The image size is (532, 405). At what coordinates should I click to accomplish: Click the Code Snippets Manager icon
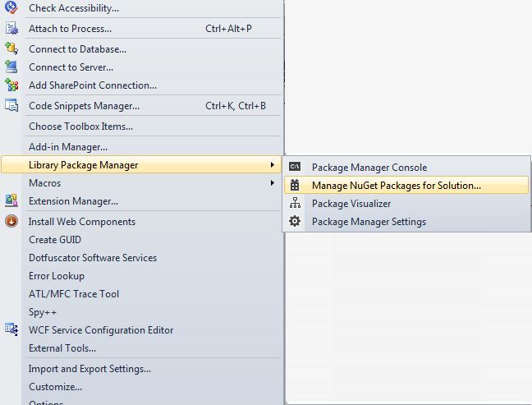coord(11,106)
